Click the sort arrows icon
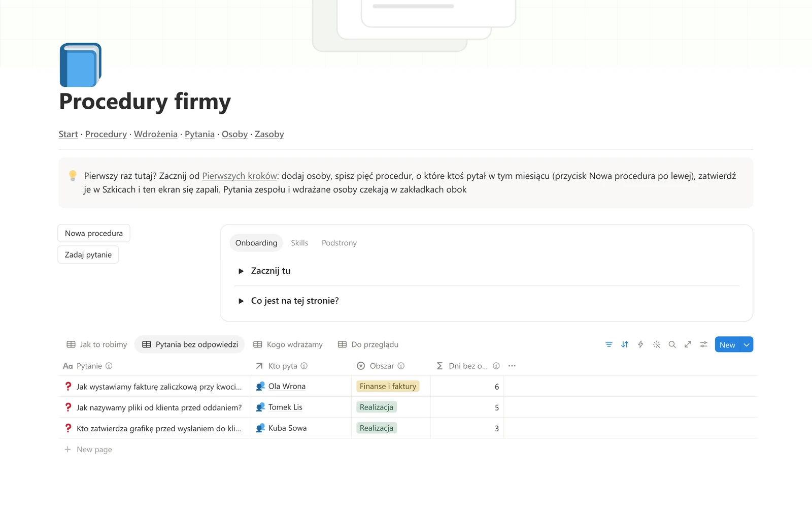Screen dimensions: 812x508 [625, 344]
